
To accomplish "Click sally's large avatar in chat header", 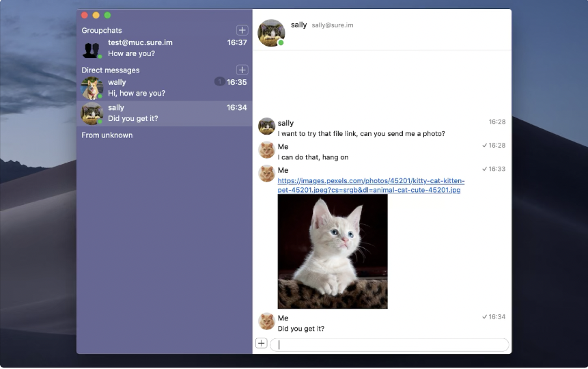I will [271, 33].
